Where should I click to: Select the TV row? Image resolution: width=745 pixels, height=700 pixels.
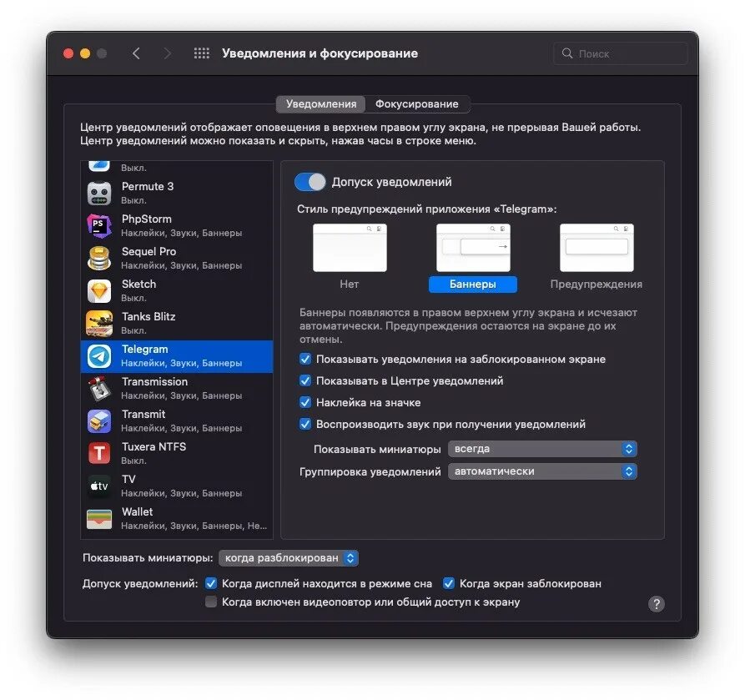[x=177, y=486]
